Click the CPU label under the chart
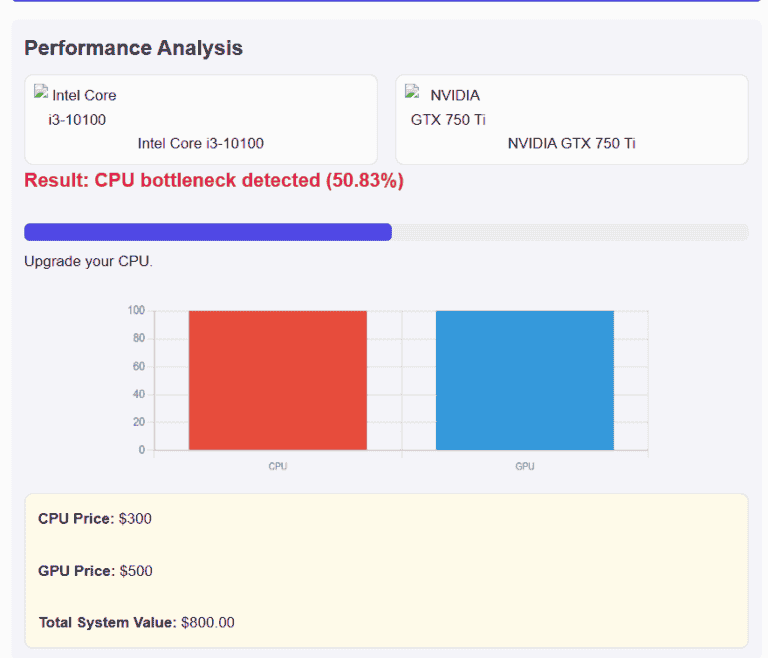Viewport: 768px width, 658px height. tap(277, 467)
